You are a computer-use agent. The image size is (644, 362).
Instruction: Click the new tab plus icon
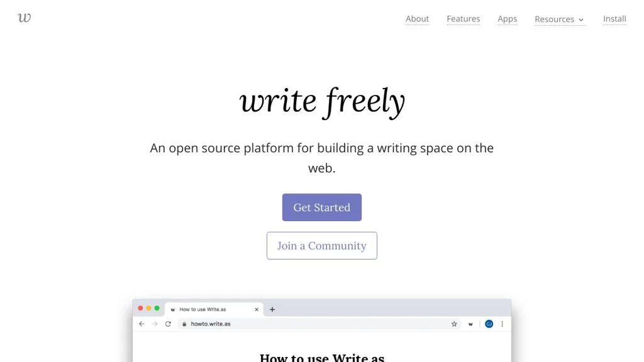click(x=272, y=309)
